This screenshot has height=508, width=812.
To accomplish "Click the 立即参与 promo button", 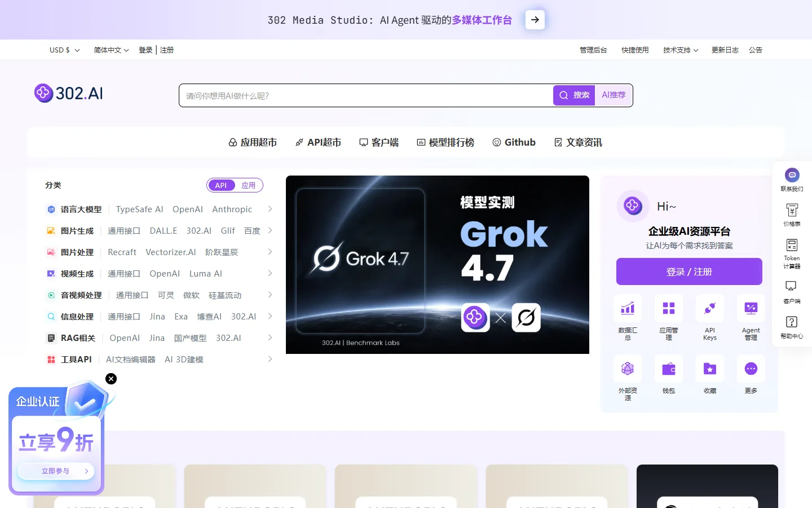I will [x=56, y=471].
